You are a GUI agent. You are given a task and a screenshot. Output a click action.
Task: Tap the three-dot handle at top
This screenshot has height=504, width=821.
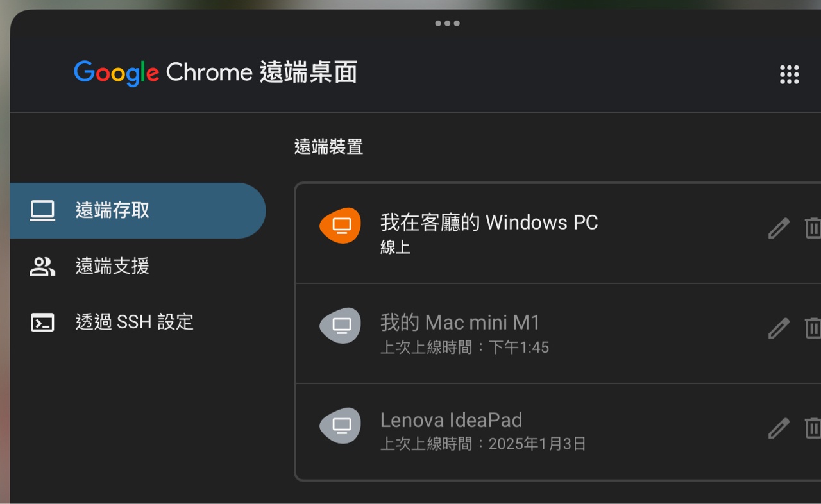(447, 24)
